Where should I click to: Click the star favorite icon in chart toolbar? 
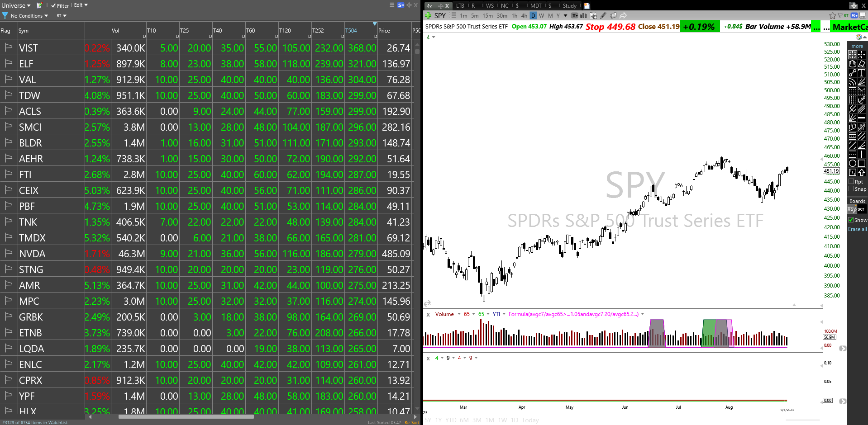(x=832, y=15)
